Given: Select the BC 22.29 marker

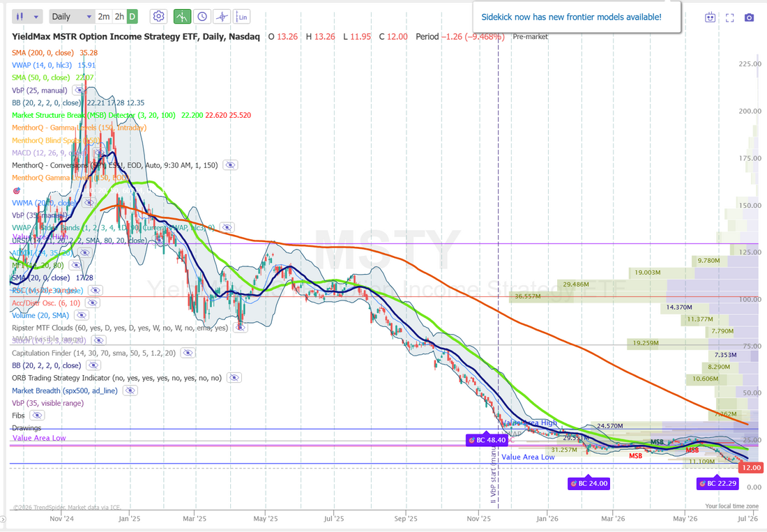Looking at the screenshot, I should pyautogui.click(x=718, y=484).
